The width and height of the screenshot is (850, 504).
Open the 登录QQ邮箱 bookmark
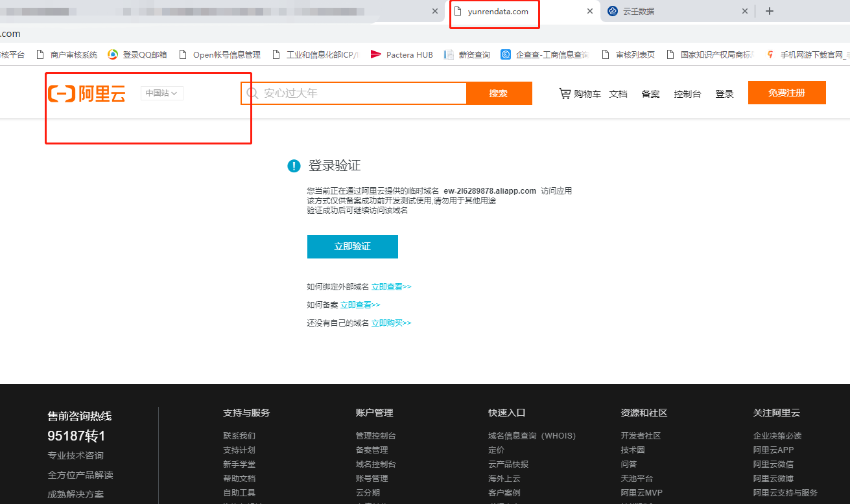pos(137,55)
